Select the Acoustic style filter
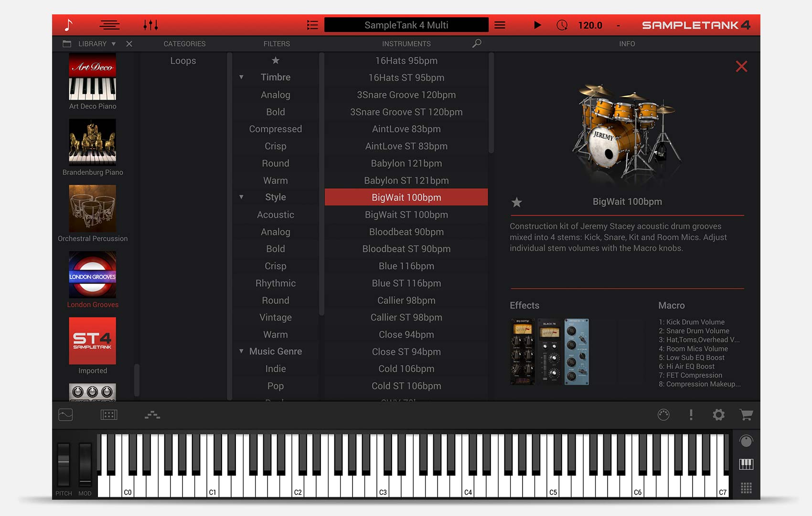812x516 pixels. coord(276,215)
